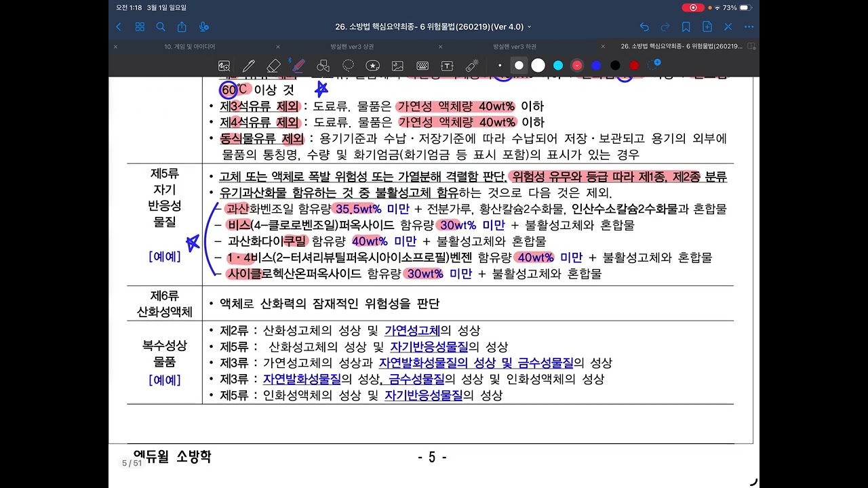Go back with the left chevron
Viewport: 868px width, 488px height.
pyautogui.click(x=119, y=27)
